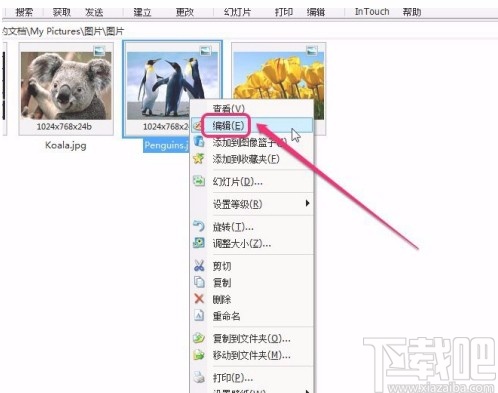The width and height of the screenshot is (498, 393).
Task: Click the 复制到文件夹 folder icon
Action: (x=199, y=338)
